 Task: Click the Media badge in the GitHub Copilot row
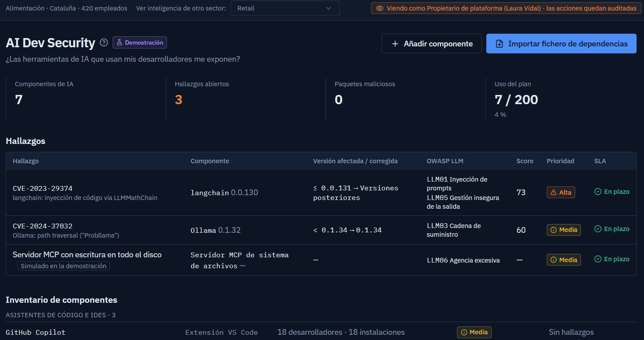(474, 332)
